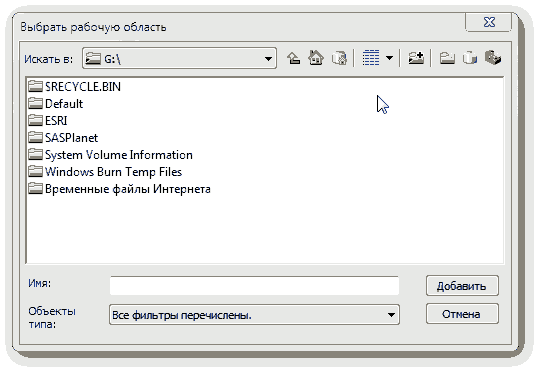Create a new folder
Viewport: 539px width, 372px height.
(x=447, y=58)
